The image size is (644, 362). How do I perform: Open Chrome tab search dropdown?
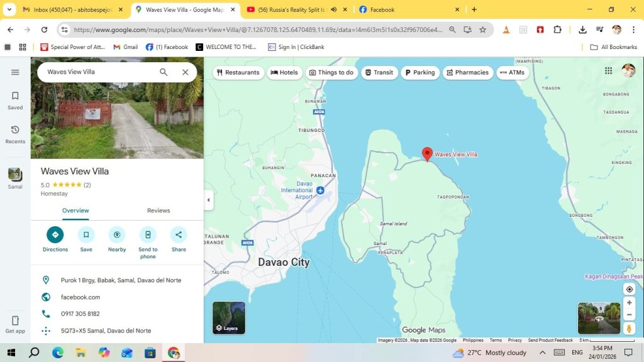click(x=9, y=9)
